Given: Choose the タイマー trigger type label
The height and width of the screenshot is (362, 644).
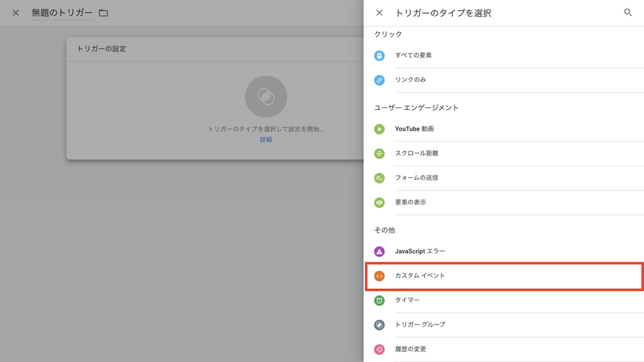Looking at the screenshot, I should (x=407, y=300).
